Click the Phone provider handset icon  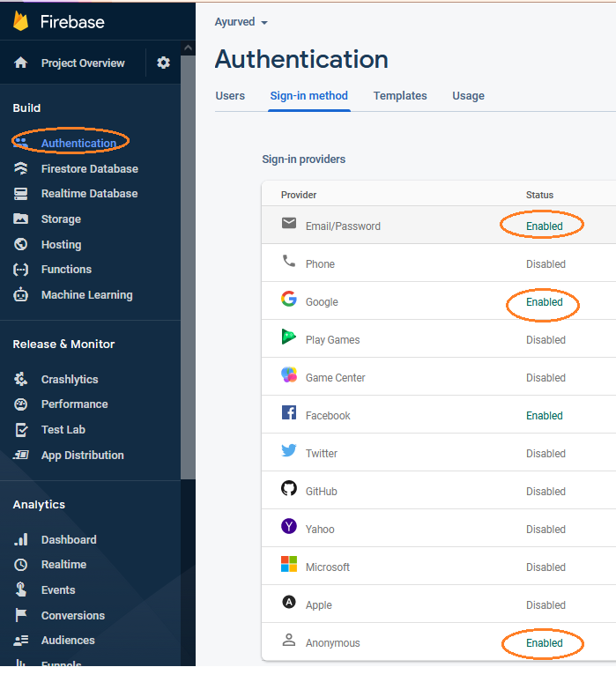click(x=289, y=261)
